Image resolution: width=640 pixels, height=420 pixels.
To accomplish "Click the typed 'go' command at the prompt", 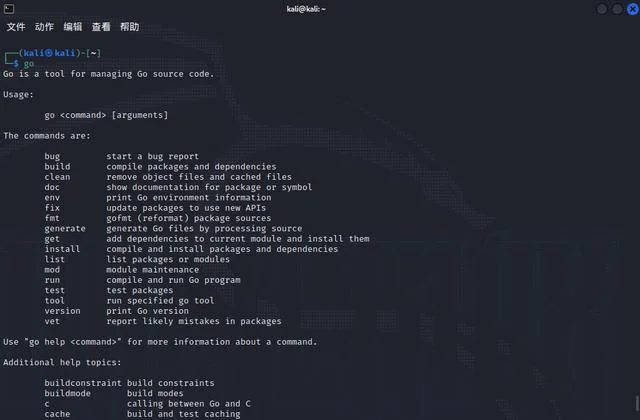I will point(29,64).
